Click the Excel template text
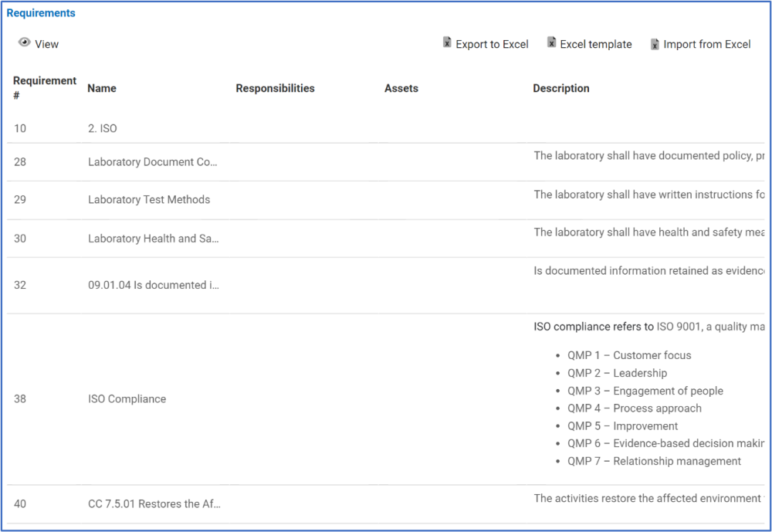772x532 pixels. click(x=595, y=44)
